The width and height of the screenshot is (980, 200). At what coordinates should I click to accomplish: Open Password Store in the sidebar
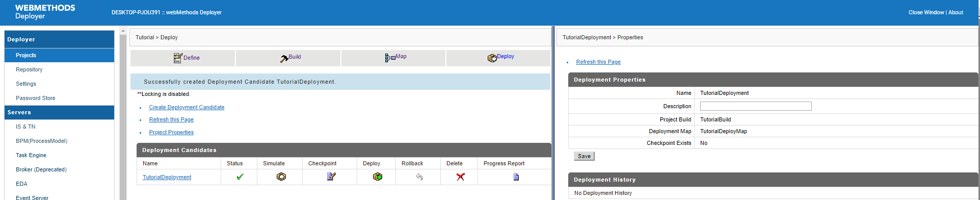pyautogui.click(x=36, y=98)
